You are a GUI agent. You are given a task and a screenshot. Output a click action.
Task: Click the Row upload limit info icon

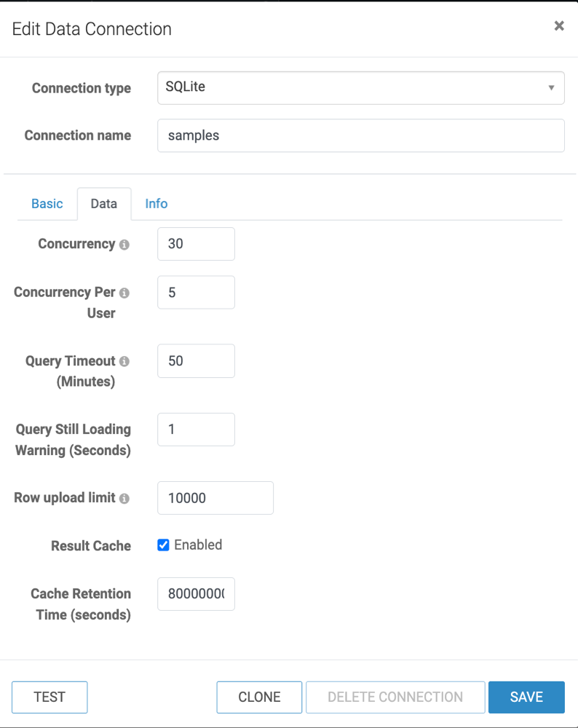pyautogui.click(x=124, y=499)
